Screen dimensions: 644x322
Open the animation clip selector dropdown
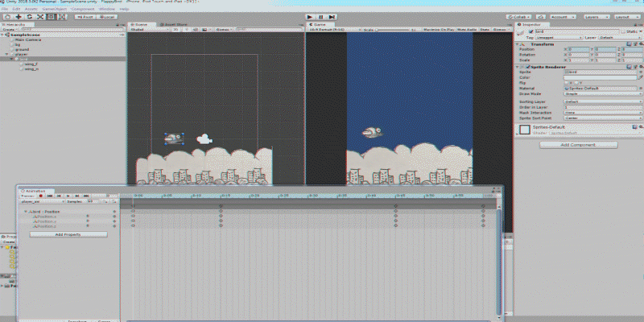pyautogui.click(x=43, y=201)
